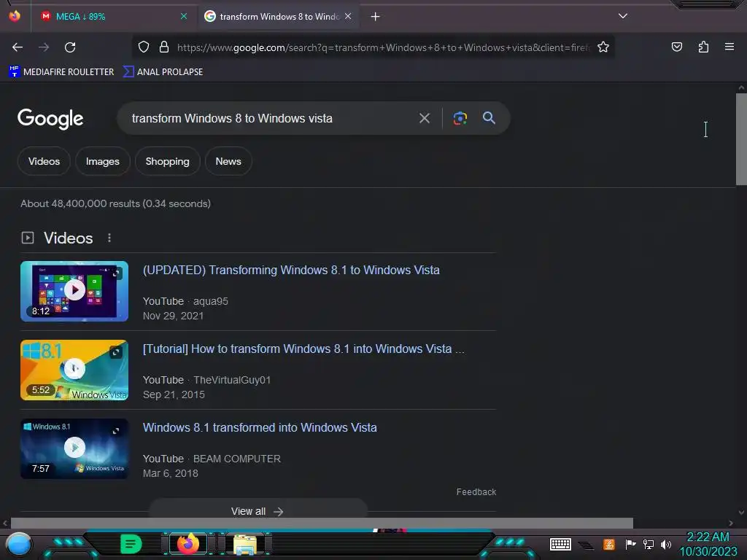Viewport: 747px width, 560px height.
Task: Open Windows 8.1 transformed into Vista link
Action: pyautogui.click(x=260, y=427)
